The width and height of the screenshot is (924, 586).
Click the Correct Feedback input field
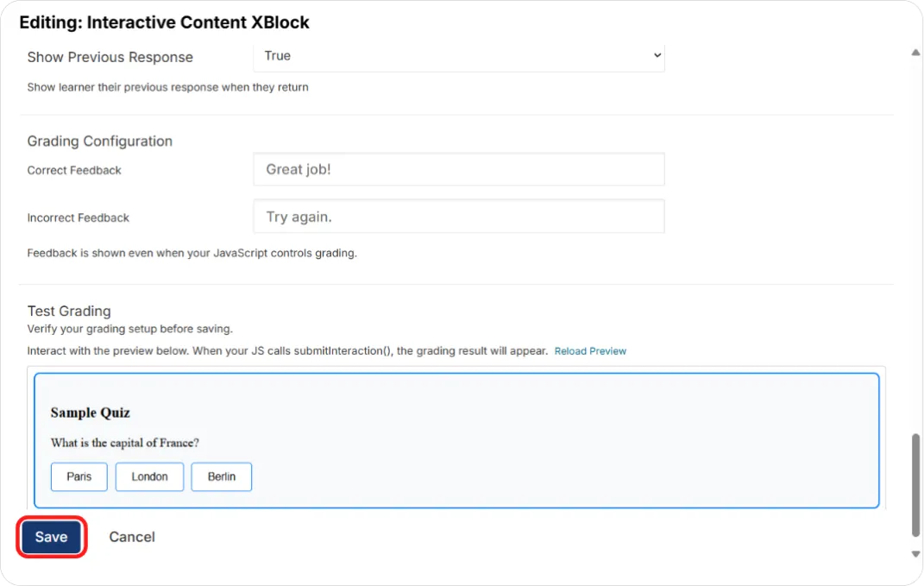(x=458, y=169)
